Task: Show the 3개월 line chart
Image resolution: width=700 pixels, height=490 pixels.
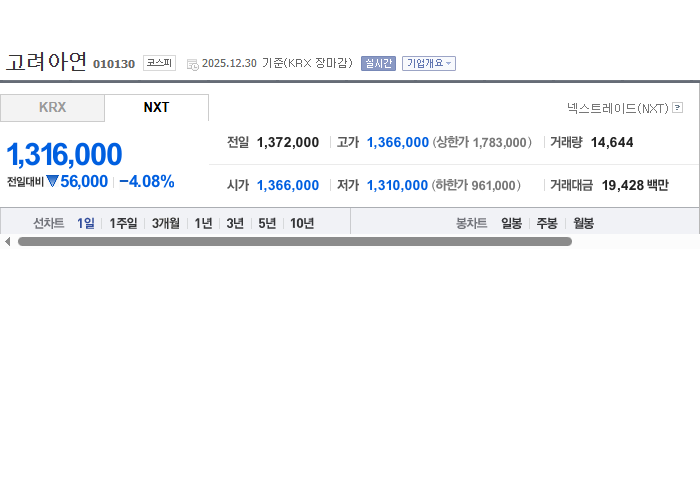Action: (x=166, y=223)
